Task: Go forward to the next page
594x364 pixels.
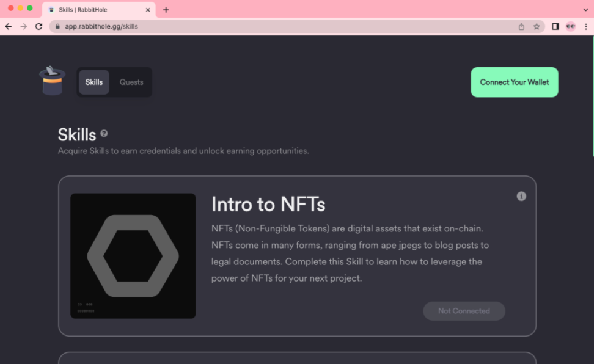Action: coord(23,26)
